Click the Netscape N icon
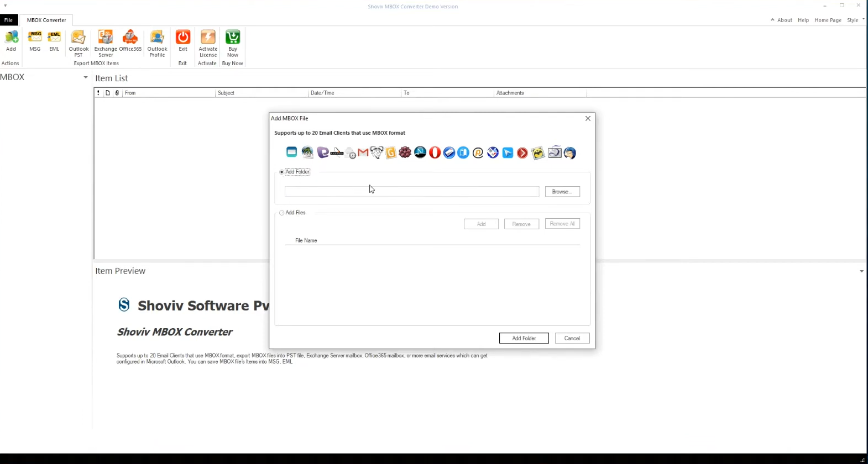 click(x=420, y=152)
